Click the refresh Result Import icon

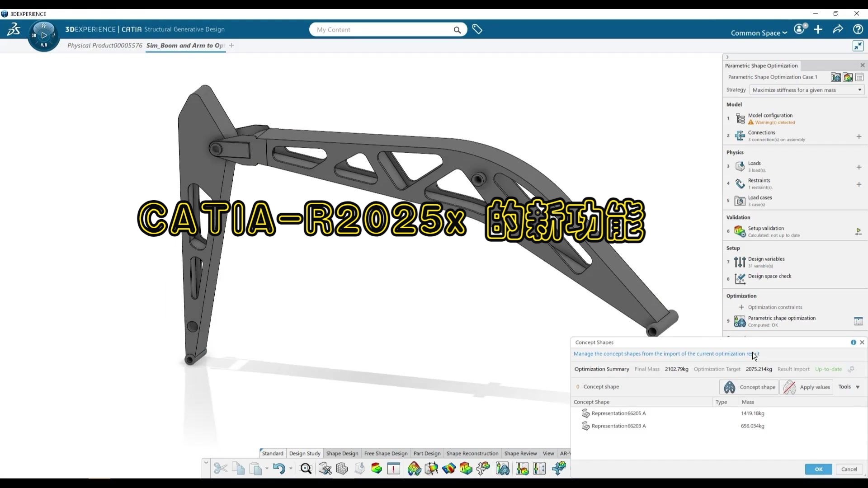(851, 369)
